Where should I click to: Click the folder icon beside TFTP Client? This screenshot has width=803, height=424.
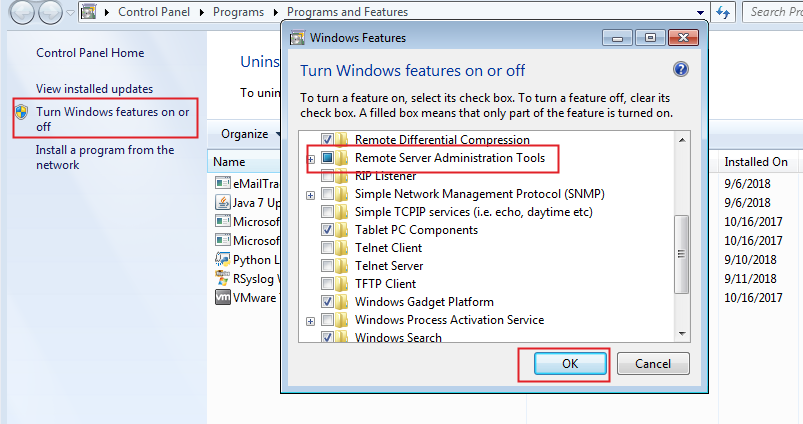[342, 284]
